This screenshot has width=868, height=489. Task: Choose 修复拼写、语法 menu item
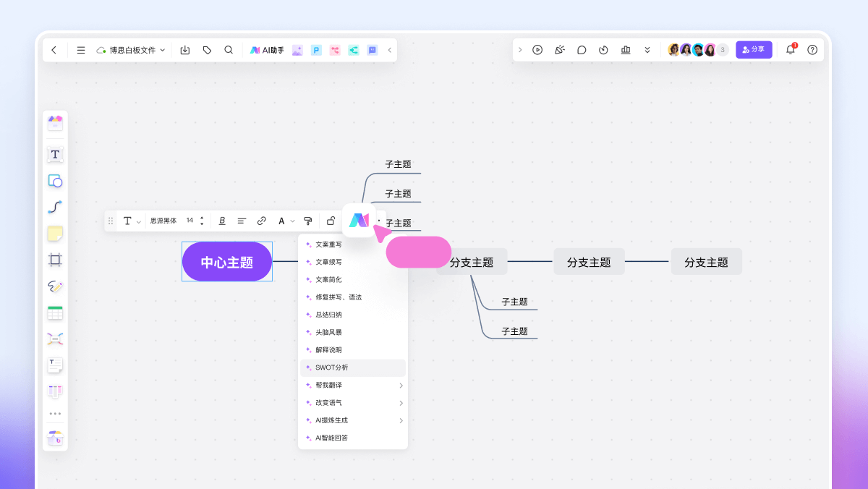(353, 297)
